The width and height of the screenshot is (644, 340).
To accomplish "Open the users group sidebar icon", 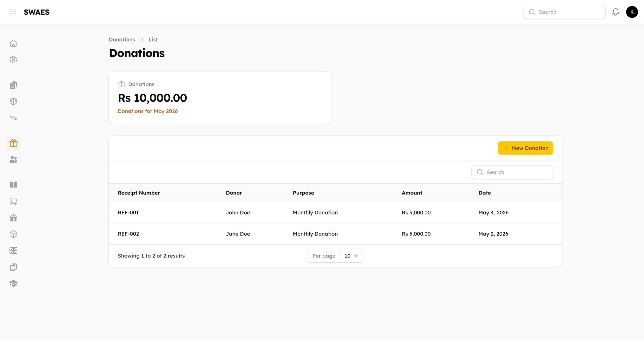I will (13, 160).
